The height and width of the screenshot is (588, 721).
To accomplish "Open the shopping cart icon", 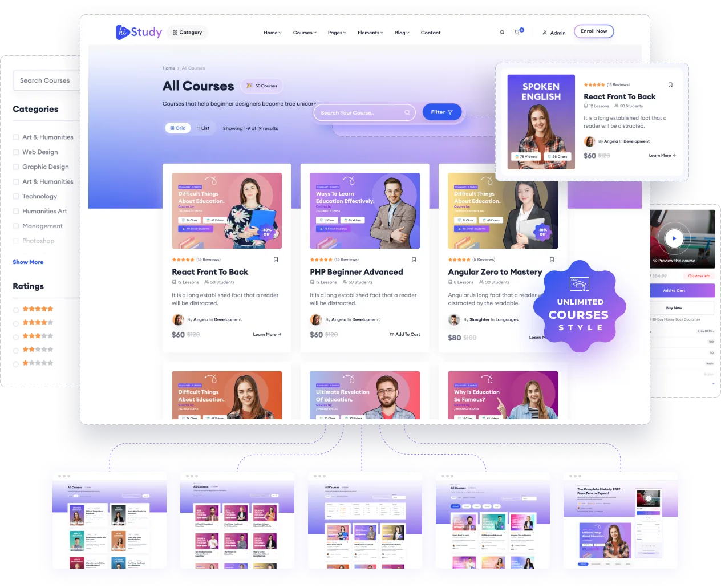I will tap(517, 33).
